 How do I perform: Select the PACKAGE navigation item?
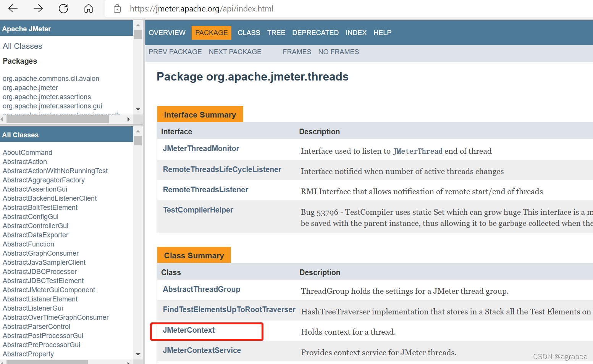[x=212, y=33]
